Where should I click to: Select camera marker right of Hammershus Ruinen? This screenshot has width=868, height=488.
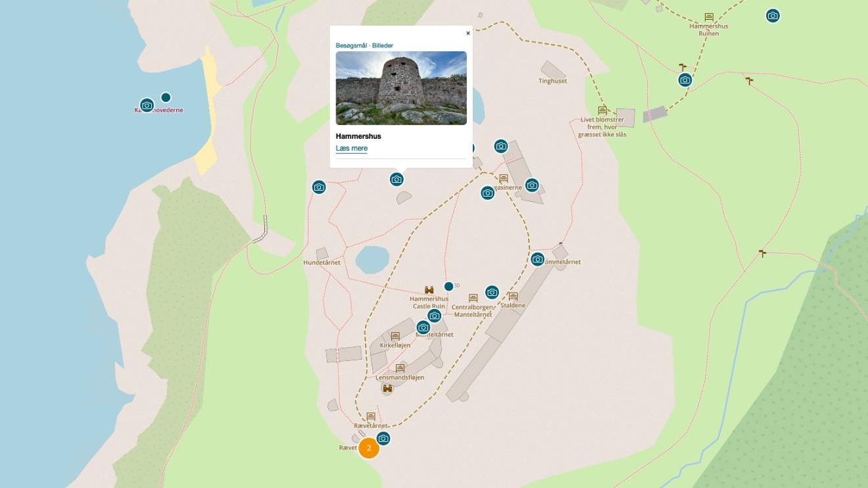(773, 15)
